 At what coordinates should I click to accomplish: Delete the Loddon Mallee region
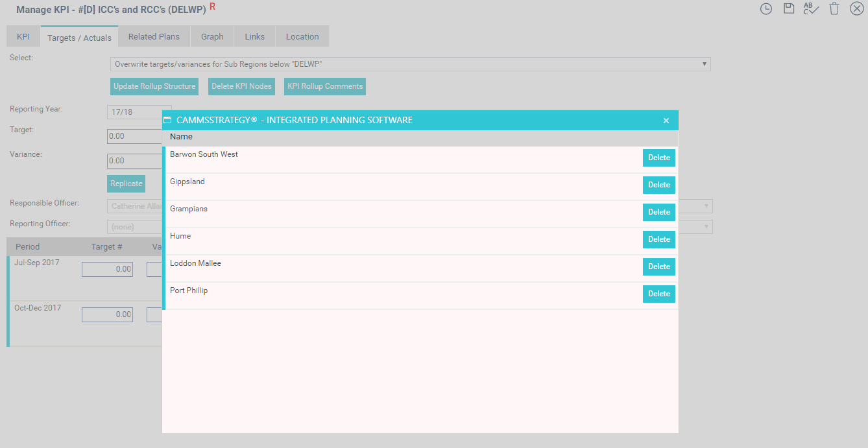658,266
